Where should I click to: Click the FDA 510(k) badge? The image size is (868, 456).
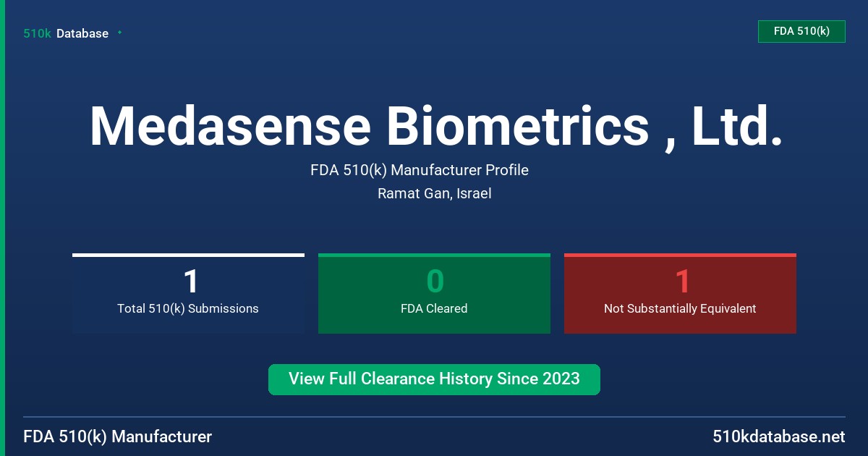[801, 31]
